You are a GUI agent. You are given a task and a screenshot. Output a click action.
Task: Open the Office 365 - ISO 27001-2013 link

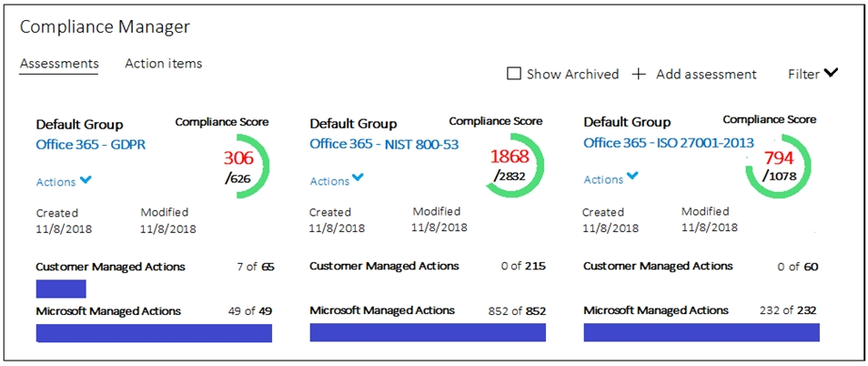(669, 143)
